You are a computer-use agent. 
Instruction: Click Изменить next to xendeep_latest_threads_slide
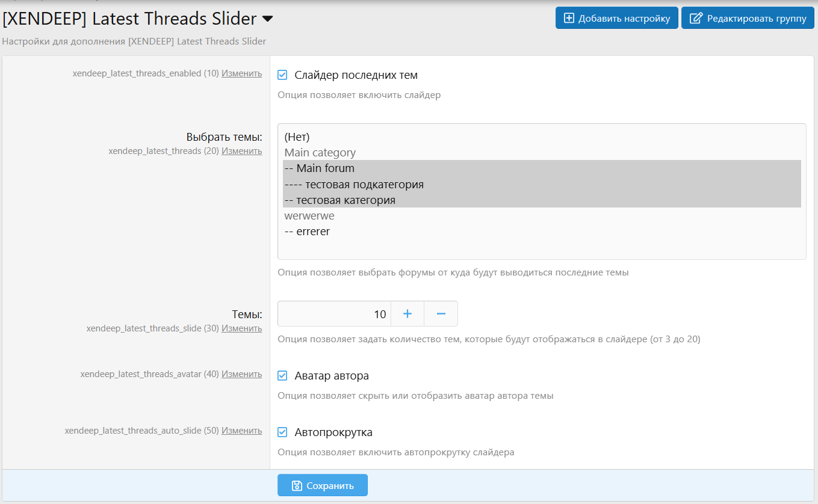[x=241, y=328]
